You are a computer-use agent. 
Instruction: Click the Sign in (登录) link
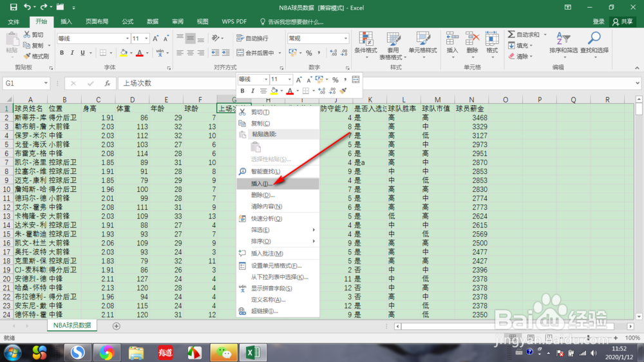click(x=598, y=22)
